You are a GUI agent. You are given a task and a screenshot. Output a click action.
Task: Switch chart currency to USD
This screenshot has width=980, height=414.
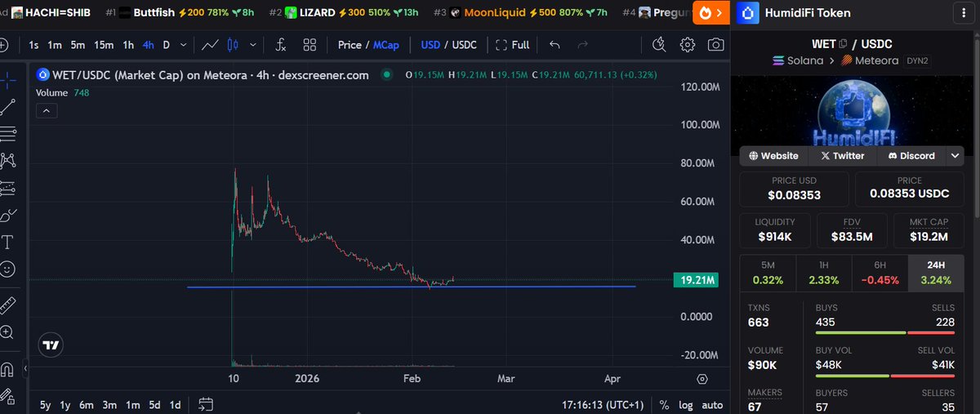click(x=430, y=45)
